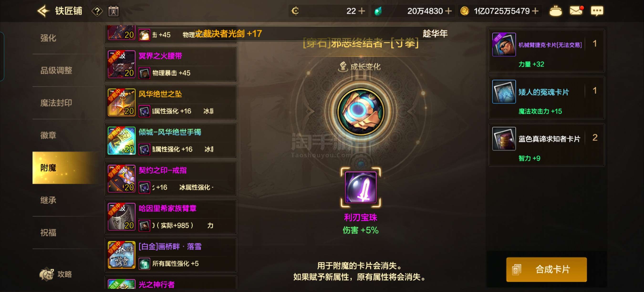Click the 攻略 guide icon
Screen dimensions: 644x292
[56, 274]
